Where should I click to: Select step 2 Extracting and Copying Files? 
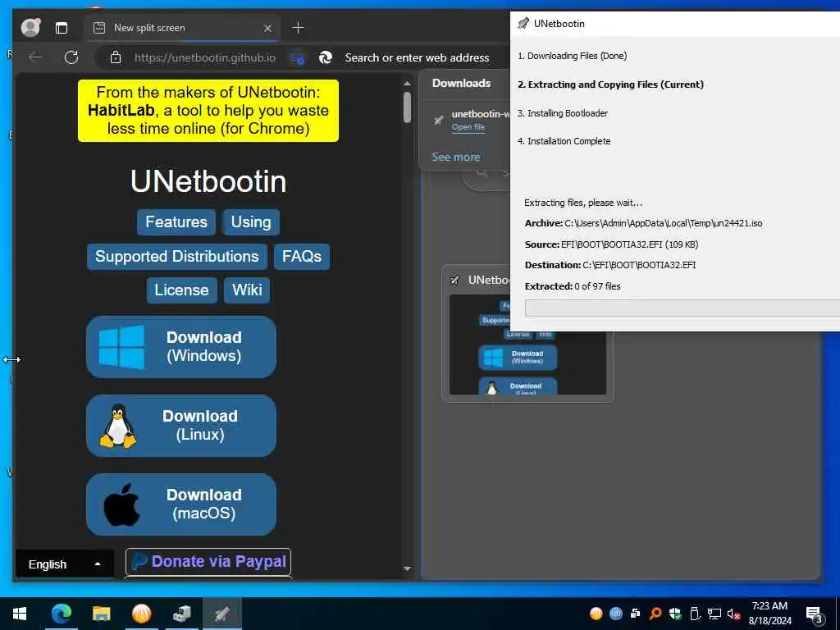(x=610, y=84)
